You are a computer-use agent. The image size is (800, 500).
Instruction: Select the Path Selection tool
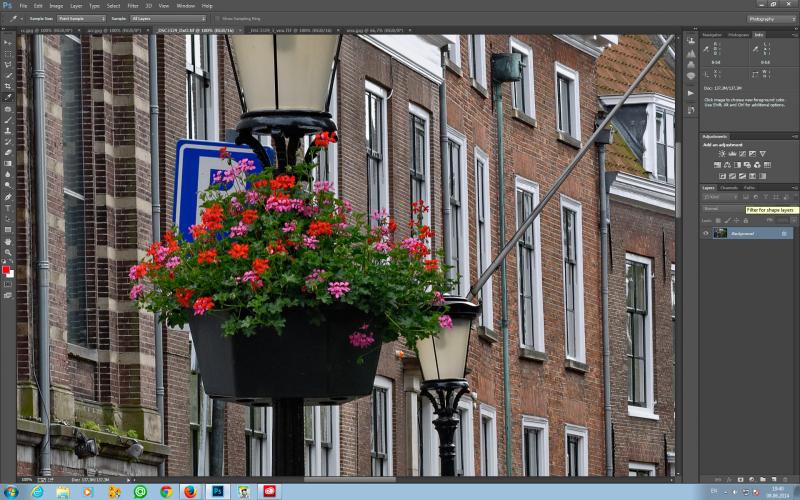8,219
